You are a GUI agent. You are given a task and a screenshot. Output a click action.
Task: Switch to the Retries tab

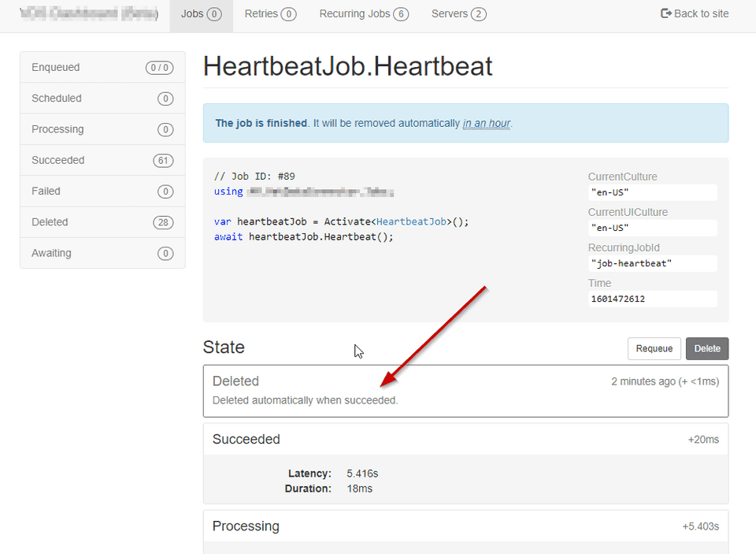pos(270,13)
